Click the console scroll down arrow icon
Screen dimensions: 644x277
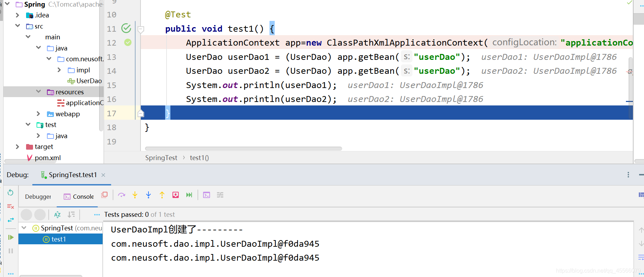(x=641, y=244)
